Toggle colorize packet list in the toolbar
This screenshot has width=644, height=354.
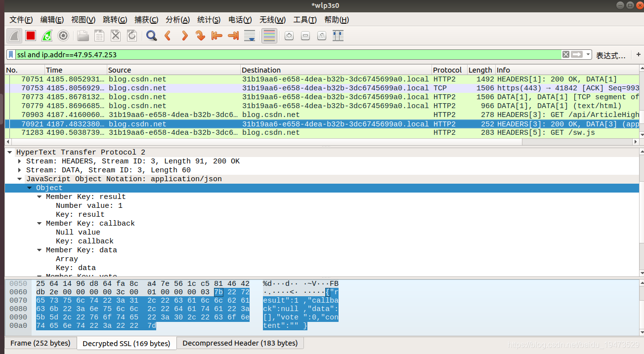(x=269, y=35)
